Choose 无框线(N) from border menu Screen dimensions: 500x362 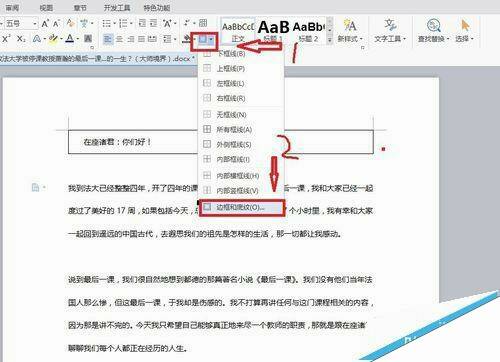[x=241, y=115]
